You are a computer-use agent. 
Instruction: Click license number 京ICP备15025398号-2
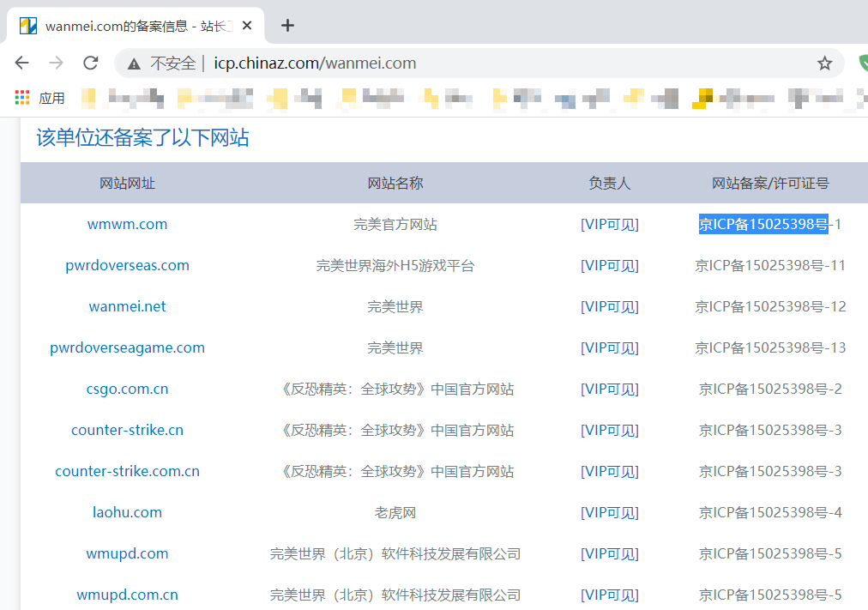[x=770, y=390]
